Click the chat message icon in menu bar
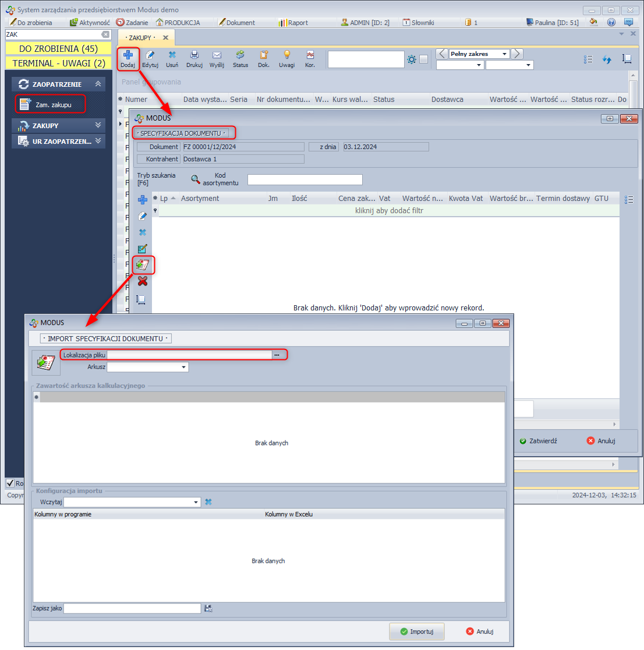Viewport: 644px width, 650px height. pos(629,22)
